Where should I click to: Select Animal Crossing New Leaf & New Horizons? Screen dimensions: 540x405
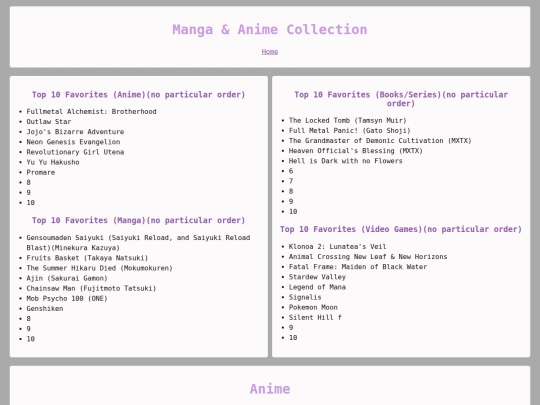click(x=368, y=257)
